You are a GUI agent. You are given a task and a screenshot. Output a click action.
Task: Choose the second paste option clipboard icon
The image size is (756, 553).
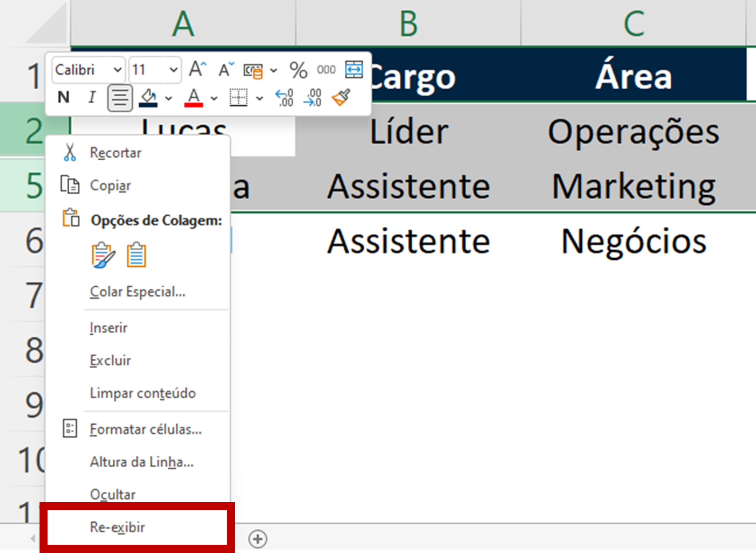(x=136, y=255)
